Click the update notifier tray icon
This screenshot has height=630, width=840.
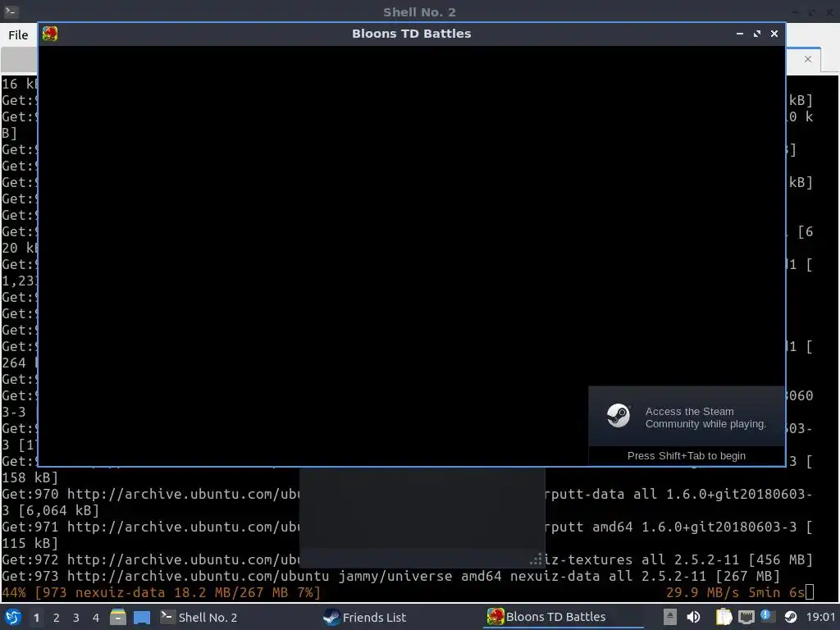click(x=768, y=617)
